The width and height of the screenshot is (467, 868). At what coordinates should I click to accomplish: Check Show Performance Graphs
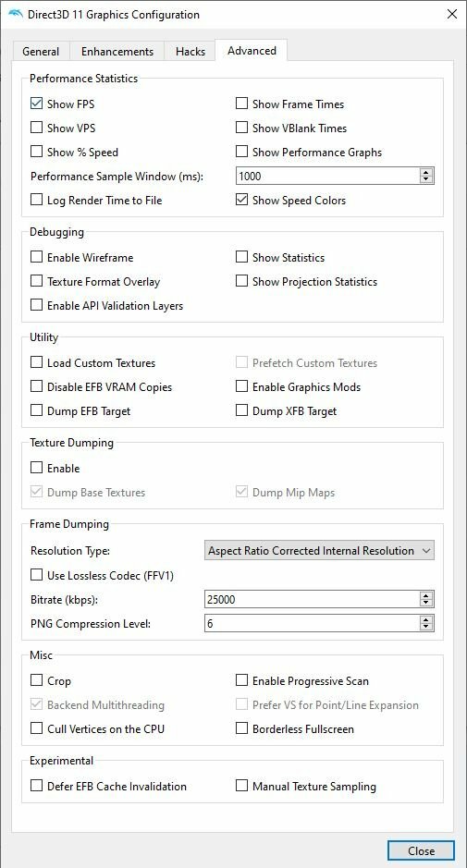241,152
